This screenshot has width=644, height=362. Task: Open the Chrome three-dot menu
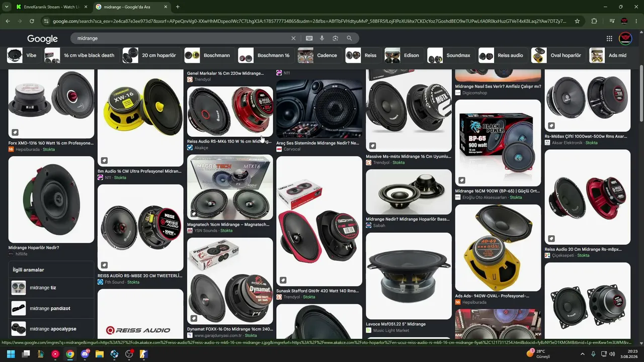click(x=636, y=21)
